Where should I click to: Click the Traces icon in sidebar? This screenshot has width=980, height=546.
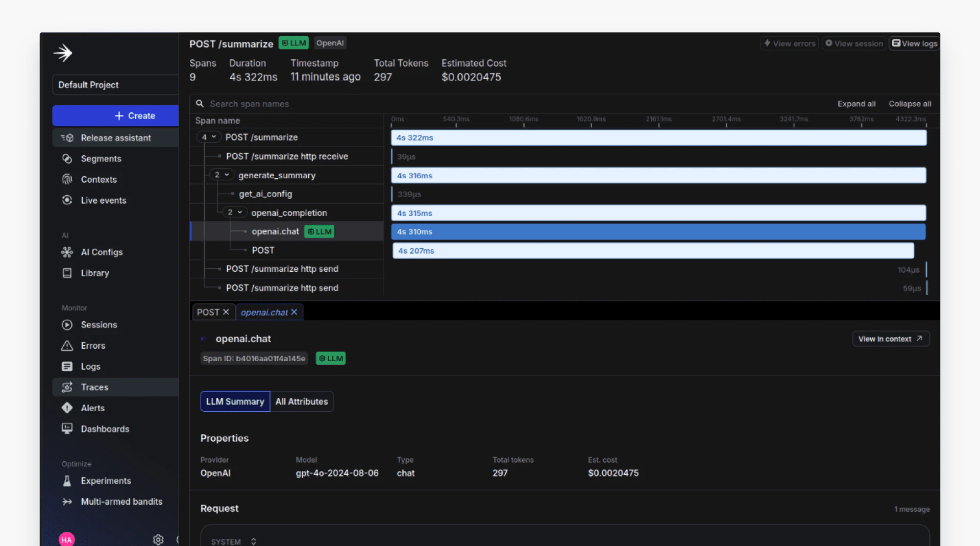pyautogui.click(x=67, y=387)
